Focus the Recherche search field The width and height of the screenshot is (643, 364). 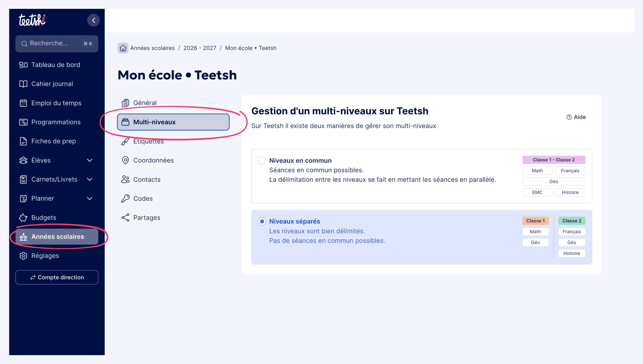[57, 44]
